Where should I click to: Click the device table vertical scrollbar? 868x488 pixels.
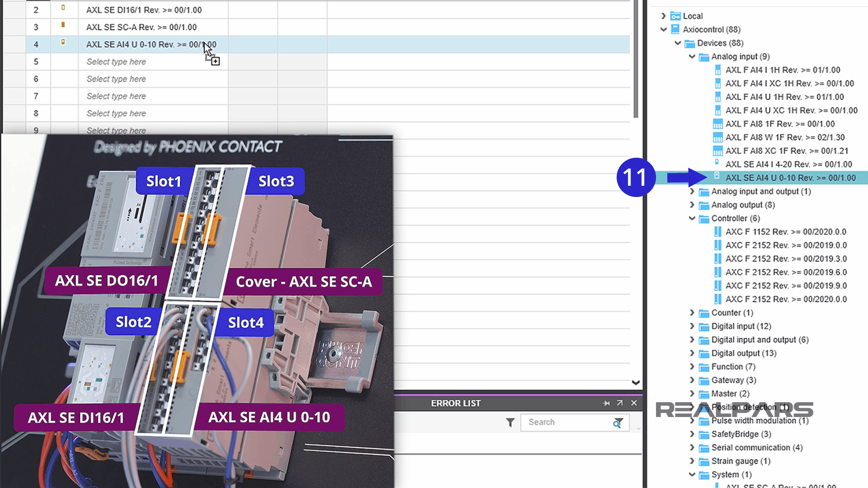tap(636, 59)
